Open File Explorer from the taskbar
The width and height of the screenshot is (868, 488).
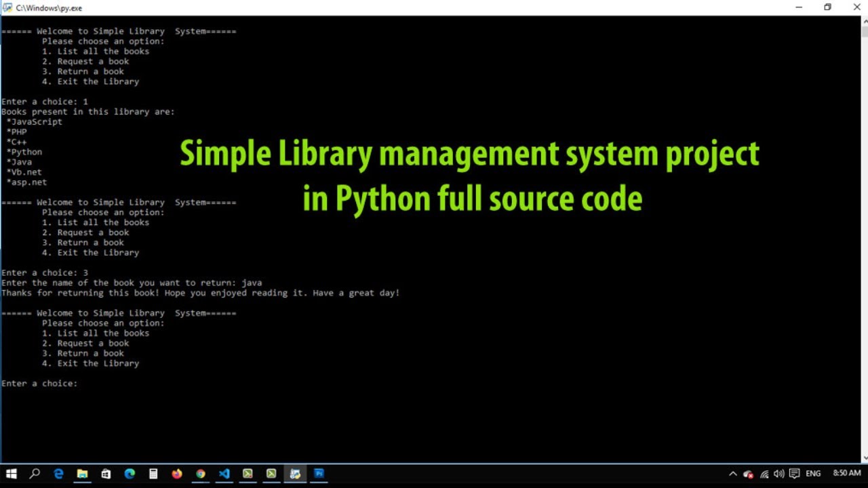(x=82, y=474)
